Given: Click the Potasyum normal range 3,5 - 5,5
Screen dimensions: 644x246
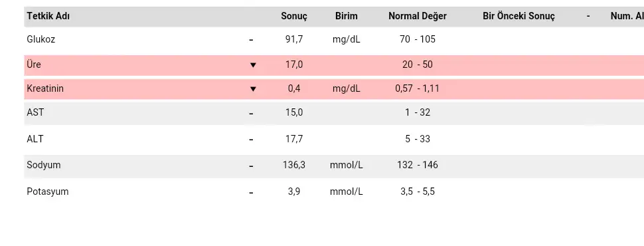Looking at the screenshot, I should pyautogui.click(x=418, y=191).
